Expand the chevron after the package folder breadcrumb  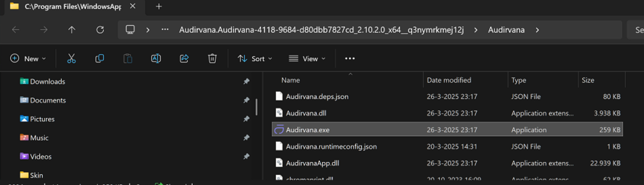476,30
